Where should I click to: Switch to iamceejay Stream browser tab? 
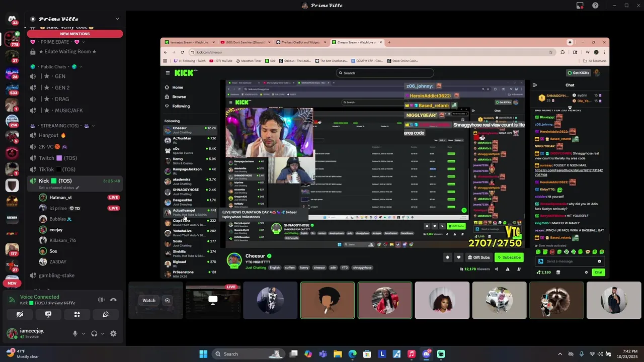[190, 42]
